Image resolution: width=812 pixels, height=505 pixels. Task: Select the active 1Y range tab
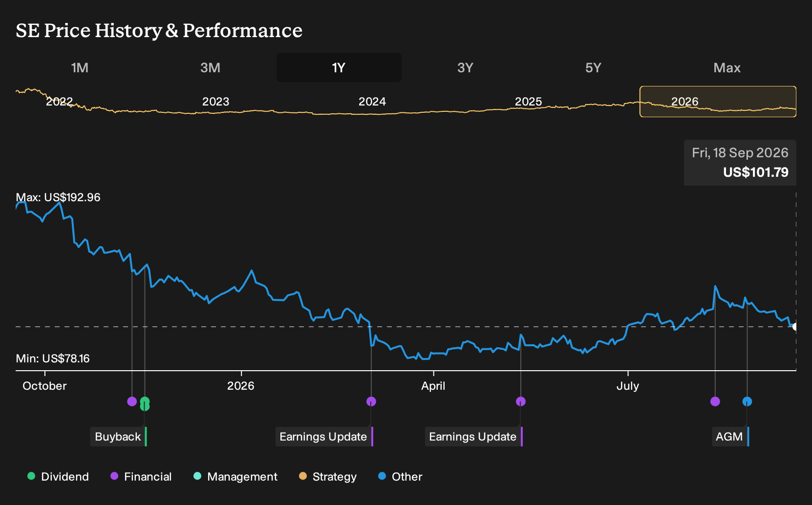pyautogui.click(x=339, y=67)
